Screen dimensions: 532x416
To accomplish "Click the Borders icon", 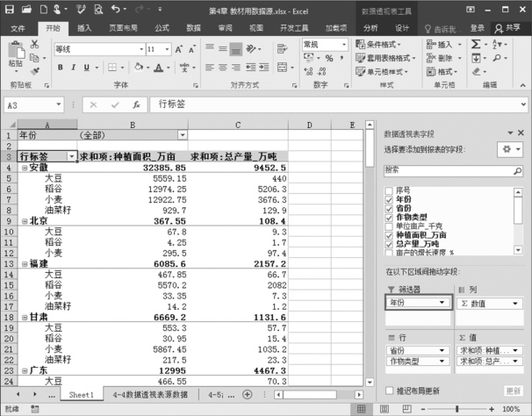I will 112,68.
